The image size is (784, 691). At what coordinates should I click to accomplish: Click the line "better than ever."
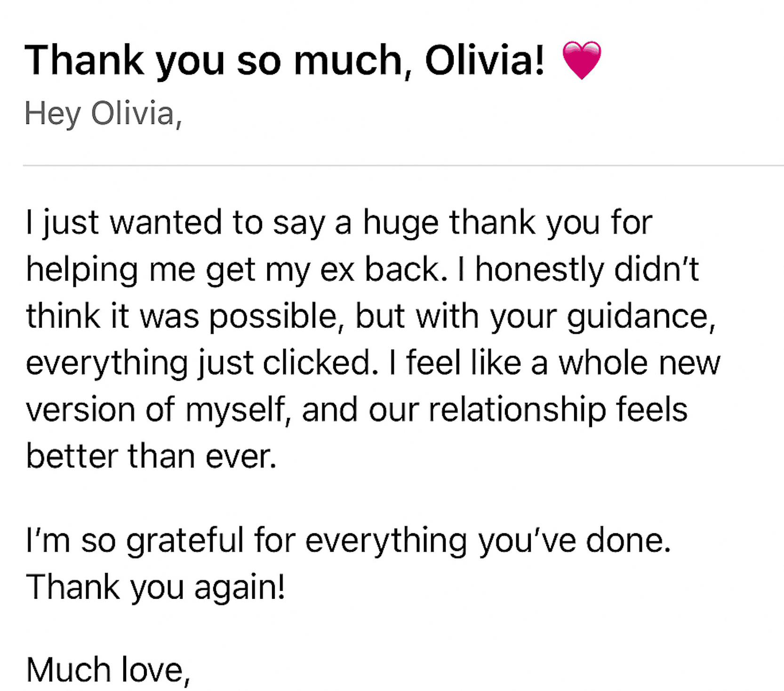pos(151,457)
